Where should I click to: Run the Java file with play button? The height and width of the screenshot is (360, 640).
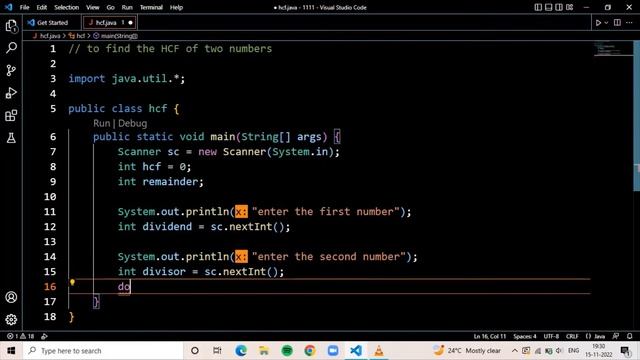(598, 23)
